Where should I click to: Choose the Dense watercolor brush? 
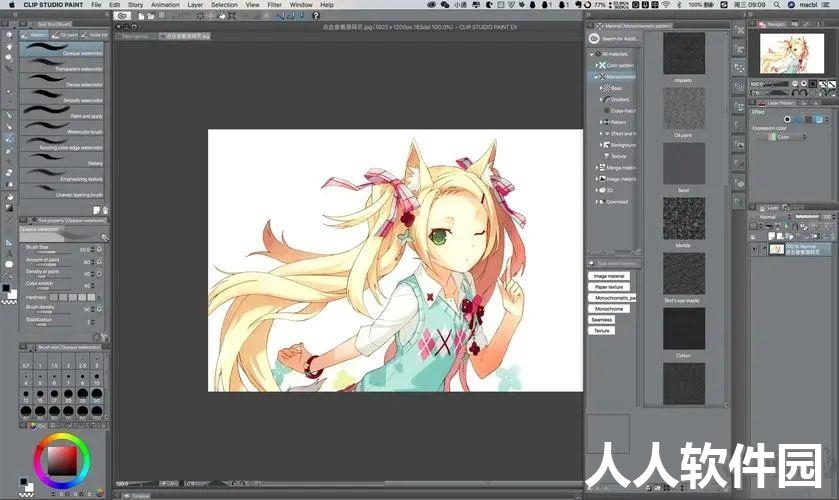(62, 81)
